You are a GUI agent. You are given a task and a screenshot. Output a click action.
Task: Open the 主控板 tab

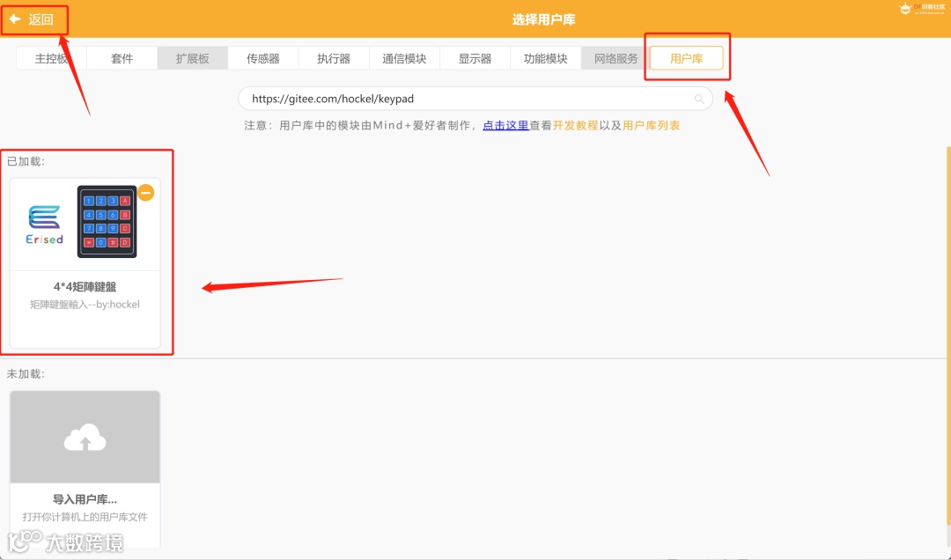tap(52, 58)
